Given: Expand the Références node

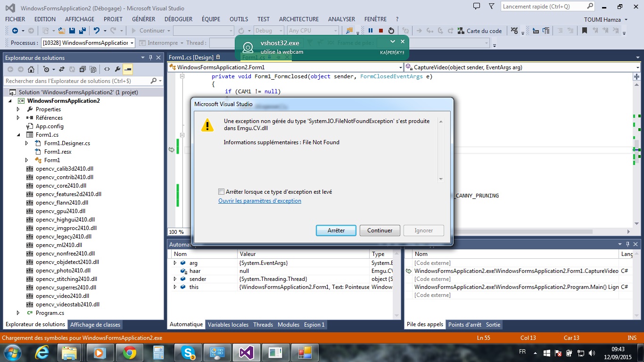Looking at the screenshot, I should pyautogui.click(x=18, y=118).
